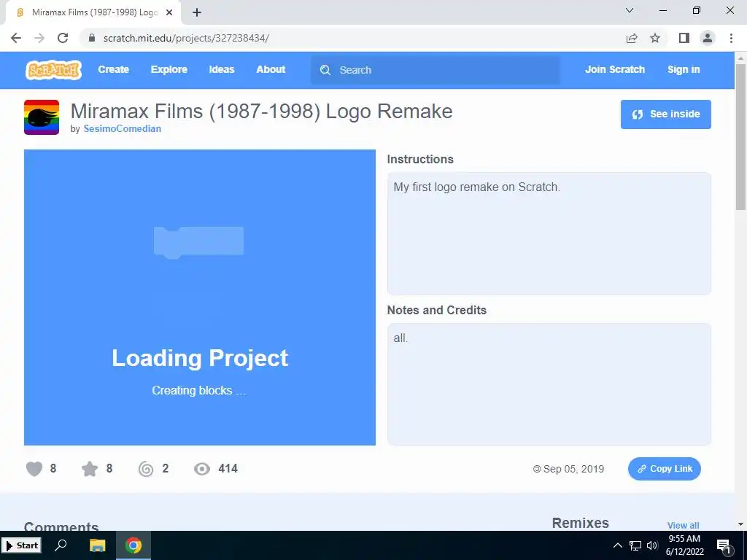The width and height of the screenshot is (747, 560).
Task: Click the browser forward arrow
Action: pos(39,38)
